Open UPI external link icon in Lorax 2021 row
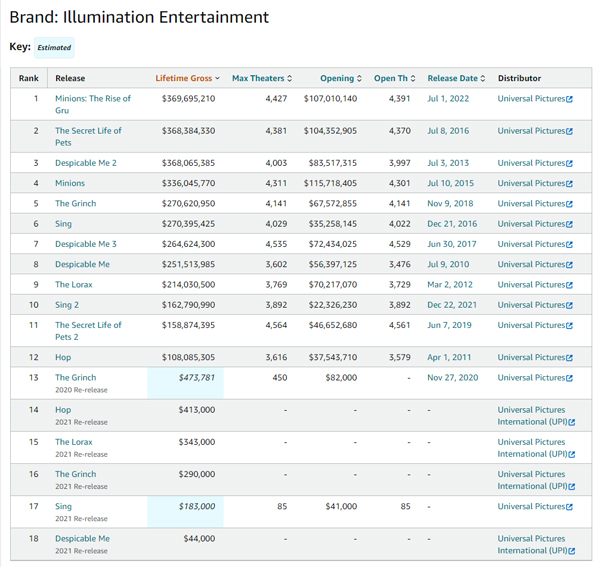This screenshot has width=600, height=567. (572, 454)
